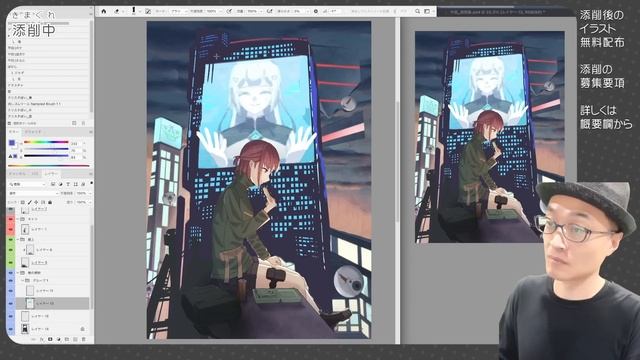The height and width of the screenshot is (360, 640).
Task: Toggle visibility of レイヤー 3 layer
Action: (x=11, y=262)
